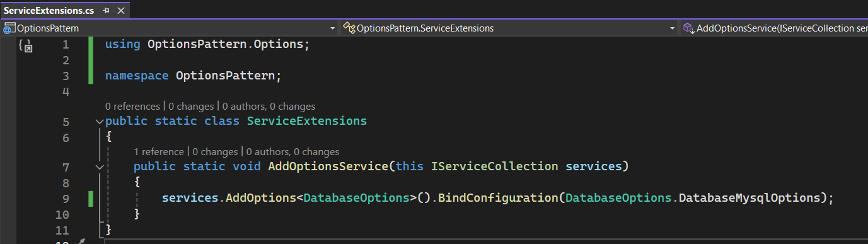Collapse the ServiceExtensions class block

click(99, 121)
